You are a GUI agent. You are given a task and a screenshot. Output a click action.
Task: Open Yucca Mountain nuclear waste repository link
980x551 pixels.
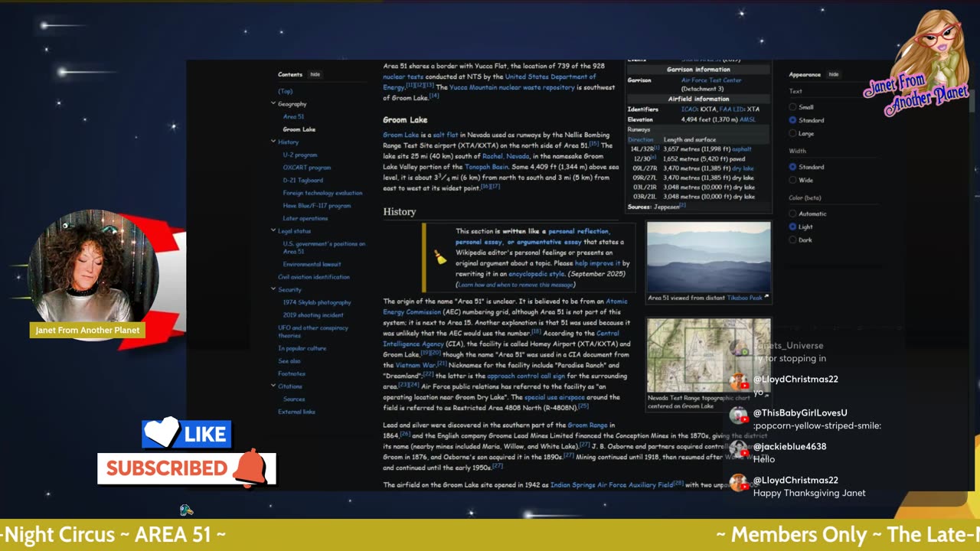(512, 87)
